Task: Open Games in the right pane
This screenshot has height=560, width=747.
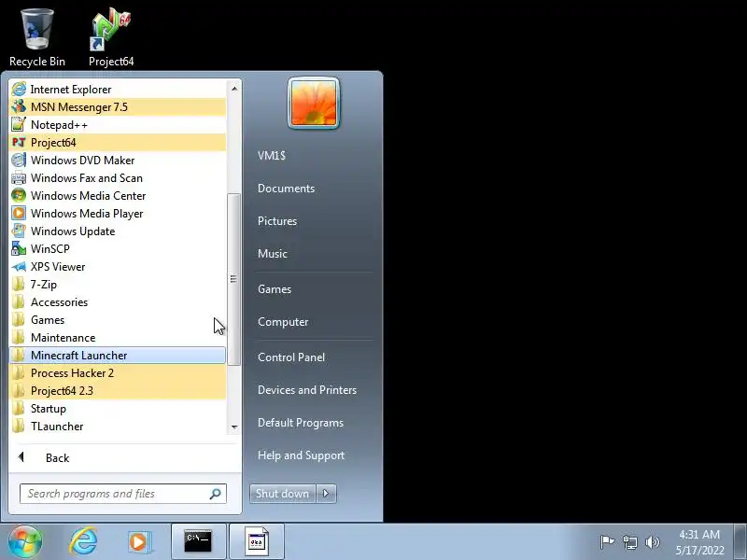Action: [x=275, y=289]
